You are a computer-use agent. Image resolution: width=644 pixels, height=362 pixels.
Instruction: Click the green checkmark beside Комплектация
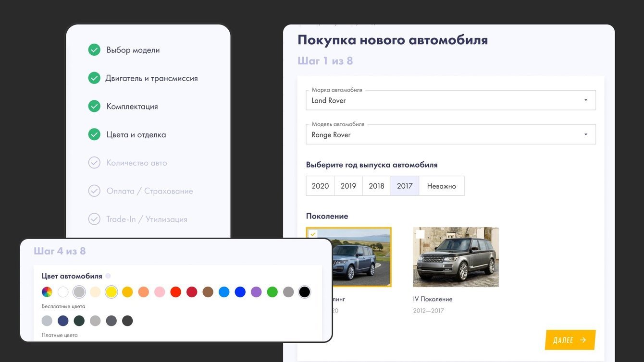[94, 107]
